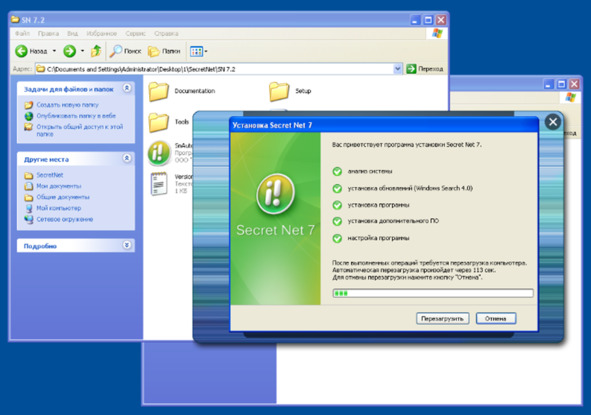Maximize the background Explorer window
The height and width of the screenshot is (415, 591).
[561, 84]
